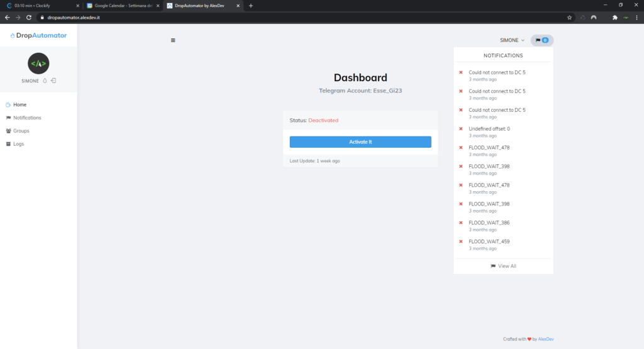Image resolution: width=644 pixels, height=349 pixels.
Task: Select Notifications in the sidebar menu
Action: [27, 118]
